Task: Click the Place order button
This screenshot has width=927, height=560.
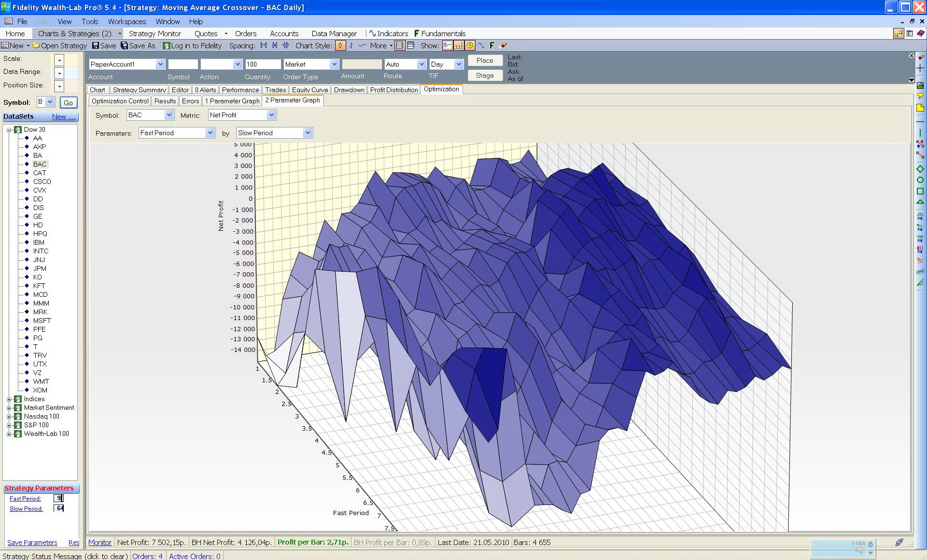Action: (485, 60)
